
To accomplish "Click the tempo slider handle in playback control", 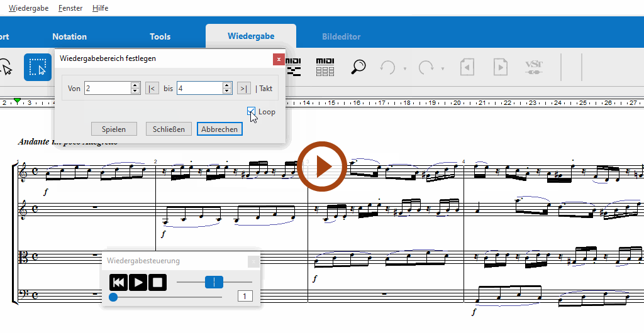I will click(x=214, y=282).
